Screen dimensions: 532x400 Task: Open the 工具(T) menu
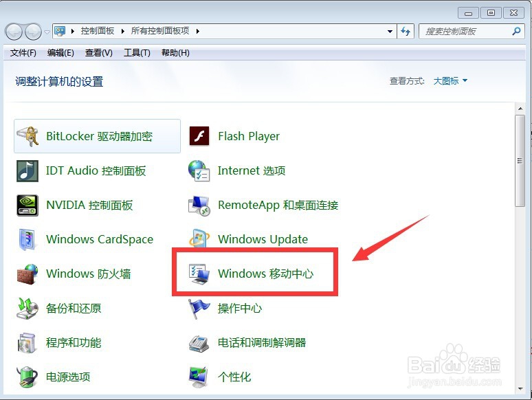pos(137,53)
